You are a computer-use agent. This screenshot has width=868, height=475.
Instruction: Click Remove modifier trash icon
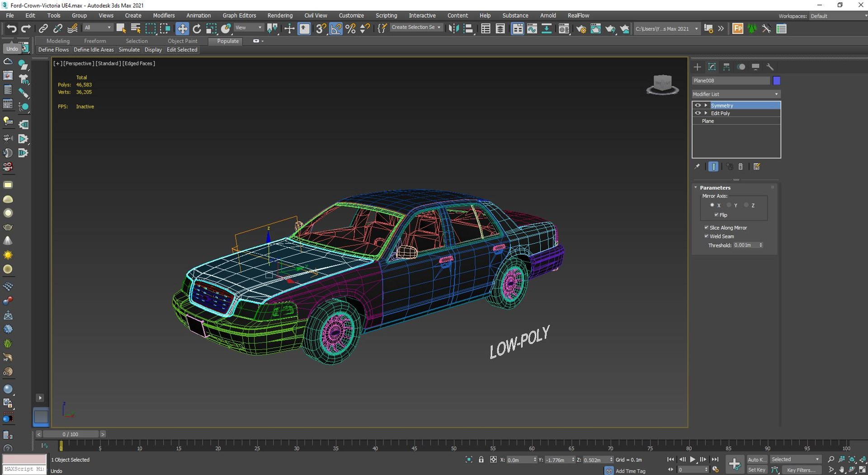coord(741,167)
